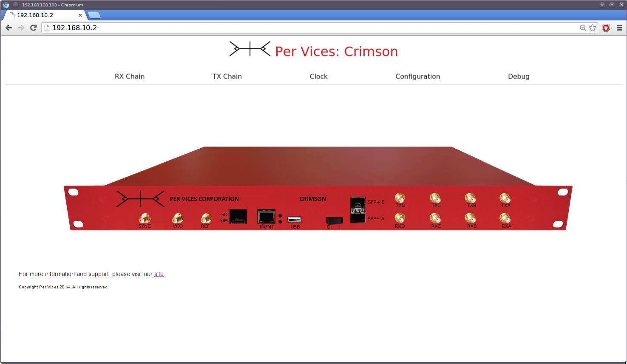Open the Configuration page

(417, 76)
